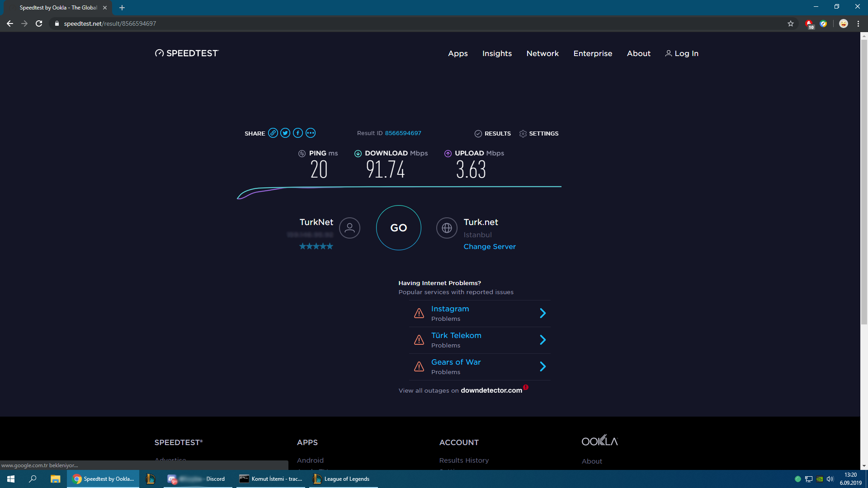Open Instagram outage link

[450, 309]
